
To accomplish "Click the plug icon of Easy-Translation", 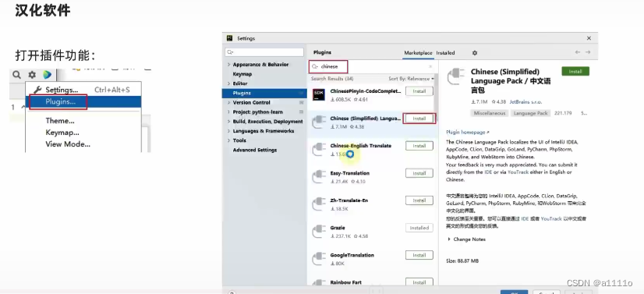I will point(319,177).
